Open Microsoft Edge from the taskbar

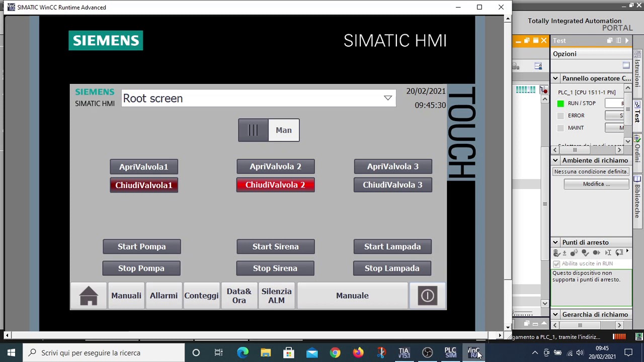point(243,353)
